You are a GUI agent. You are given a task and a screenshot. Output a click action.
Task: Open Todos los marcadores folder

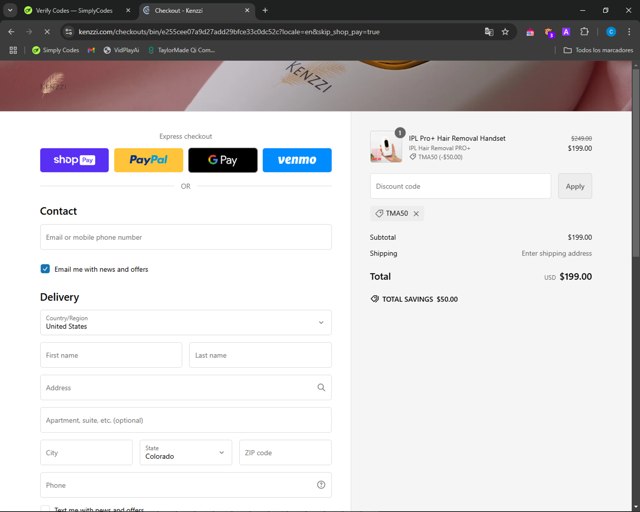tap(598, 50)
